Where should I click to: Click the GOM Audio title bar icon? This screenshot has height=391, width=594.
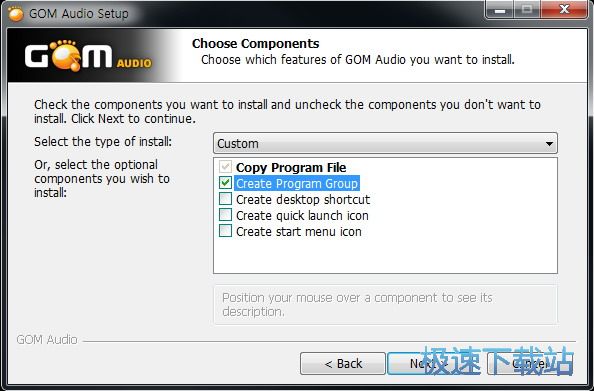coord(16,14)
